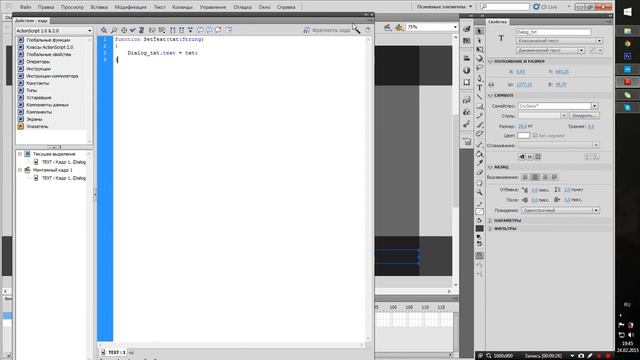The image size is (640, 360).
Task: Open the Файл menu
Action: point(25,7)
